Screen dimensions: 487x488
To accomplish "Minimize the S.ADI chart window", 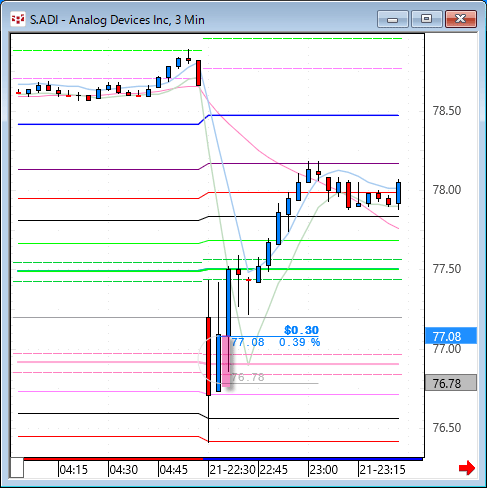I will pos(393,19).
